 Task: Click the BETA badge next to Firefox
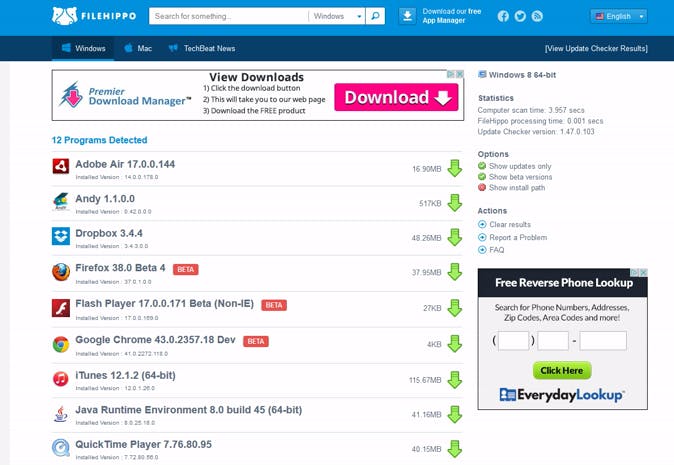tap(186, 269)
